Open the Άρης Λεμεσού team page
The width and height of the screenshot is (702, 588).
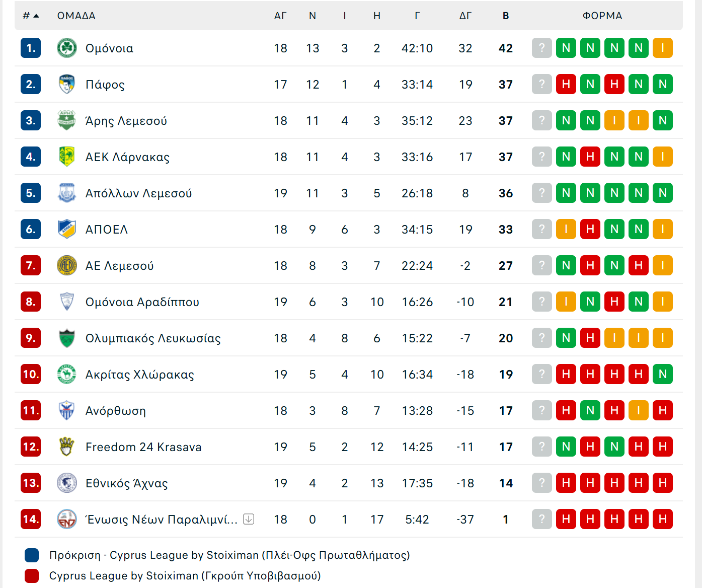(x=126, y=121)
